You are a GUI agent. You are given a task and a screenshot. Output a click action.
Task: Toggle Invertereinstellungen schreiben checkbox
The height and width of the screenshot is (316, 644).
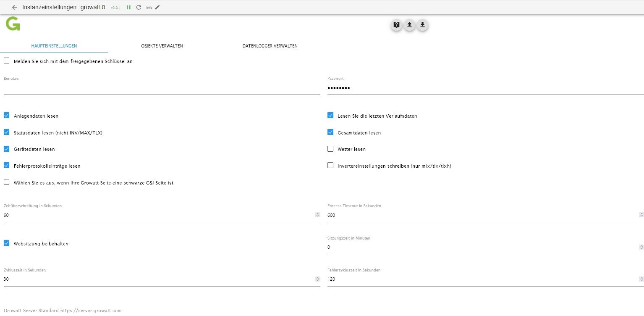click(330, 166)
